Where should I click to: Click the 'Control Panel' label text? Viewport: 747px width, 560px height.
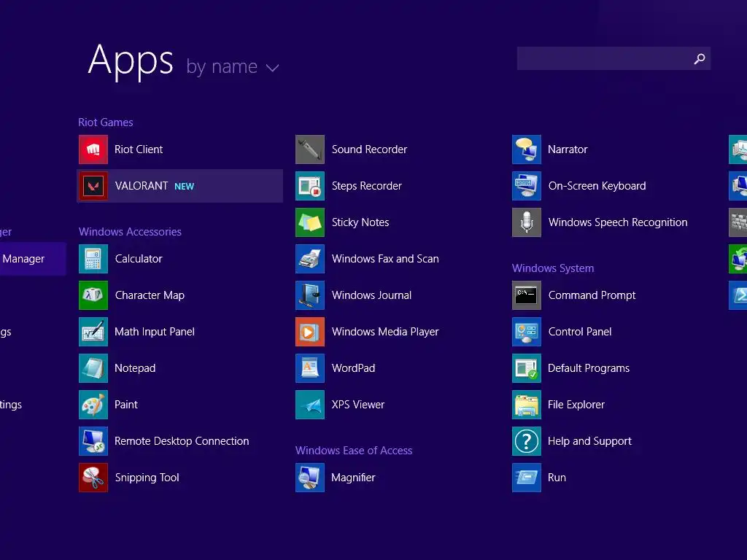pyautogui.click(x=580, y=332)
